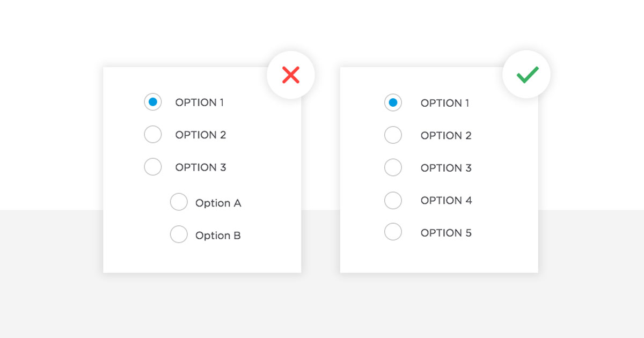This screenshot has height=338, width=644.
Task: Click the OPTION 5 label text
Action: 447,233
